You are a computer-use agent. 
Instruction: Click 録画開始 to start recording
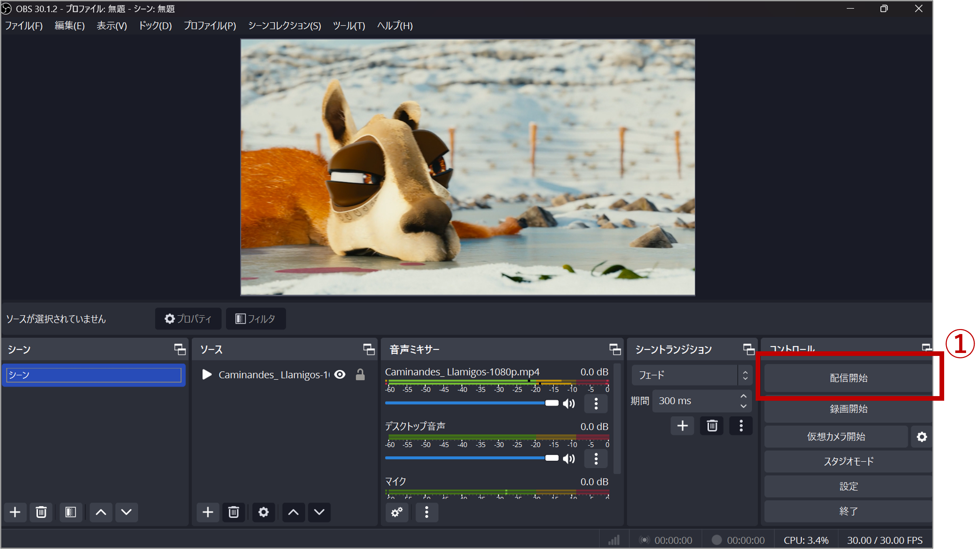(848, 409)
